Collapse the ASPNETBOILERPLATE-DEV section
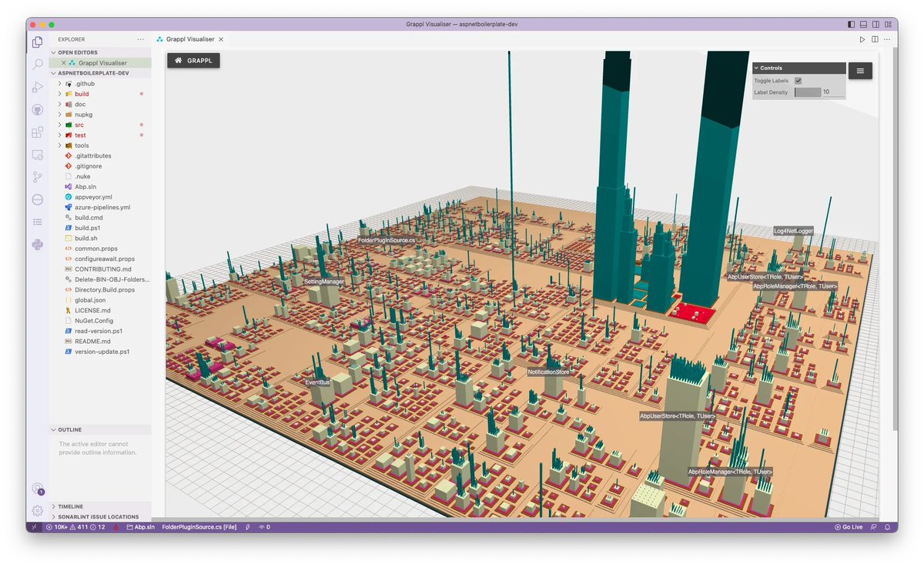924x567 pixels. (x=100, y=73)
